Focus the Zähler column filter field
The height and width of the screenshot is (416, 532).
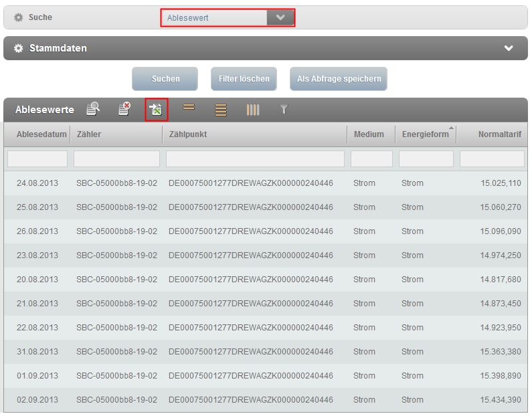click(x=116, y=159)
